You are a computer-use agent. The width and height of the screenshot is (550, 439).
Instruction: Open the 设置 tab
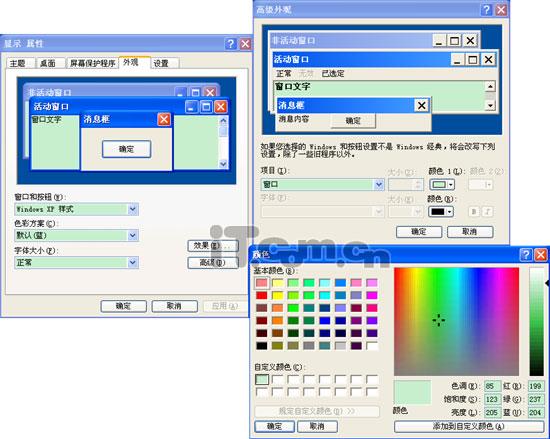tap(165, 63)
